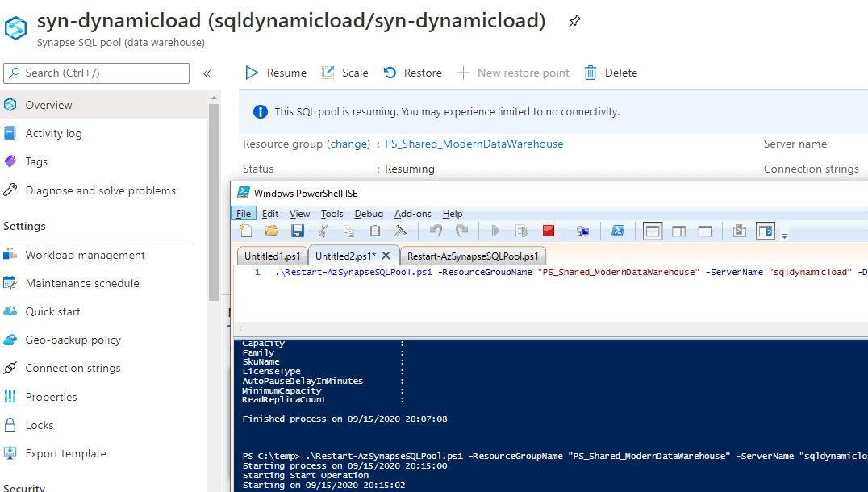Click the Stop Operation red square icon
The width and height of the screenshot is (868, 492).
pos(549,231)
